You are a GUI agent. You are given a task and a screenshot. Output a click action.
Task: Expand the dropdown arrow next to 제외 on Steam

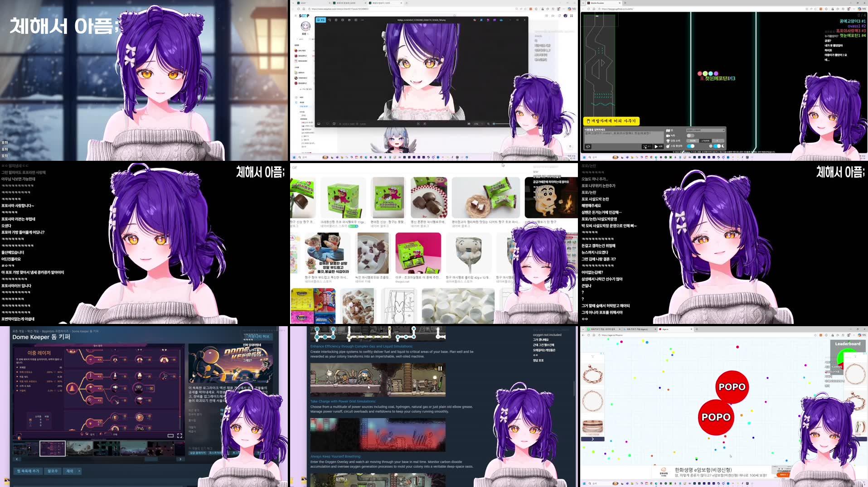click(x=78, y=472)
